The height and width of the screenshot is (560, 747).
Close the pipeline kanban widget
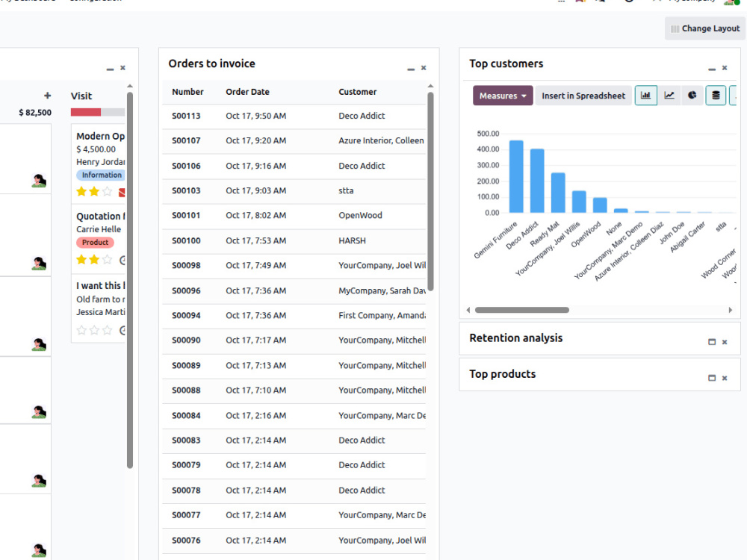[x=123, y=68]
